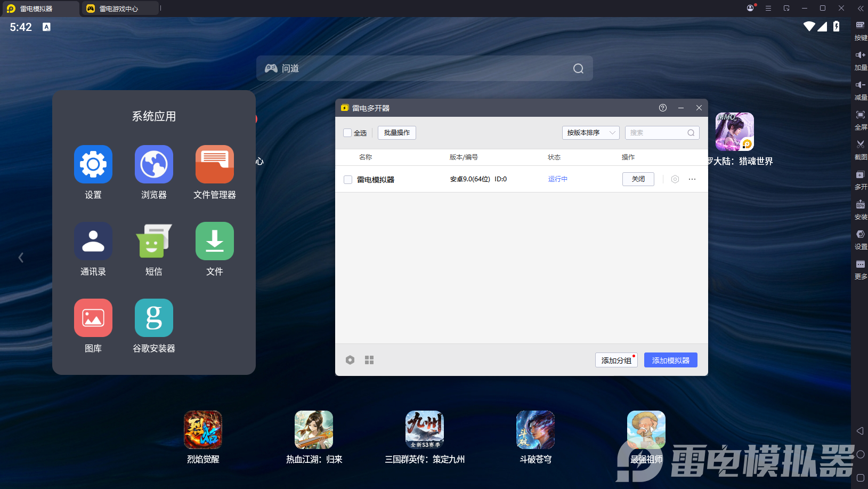Switch to grid view in 雷电多开器
868x489 pixels.
pos(369,360)
